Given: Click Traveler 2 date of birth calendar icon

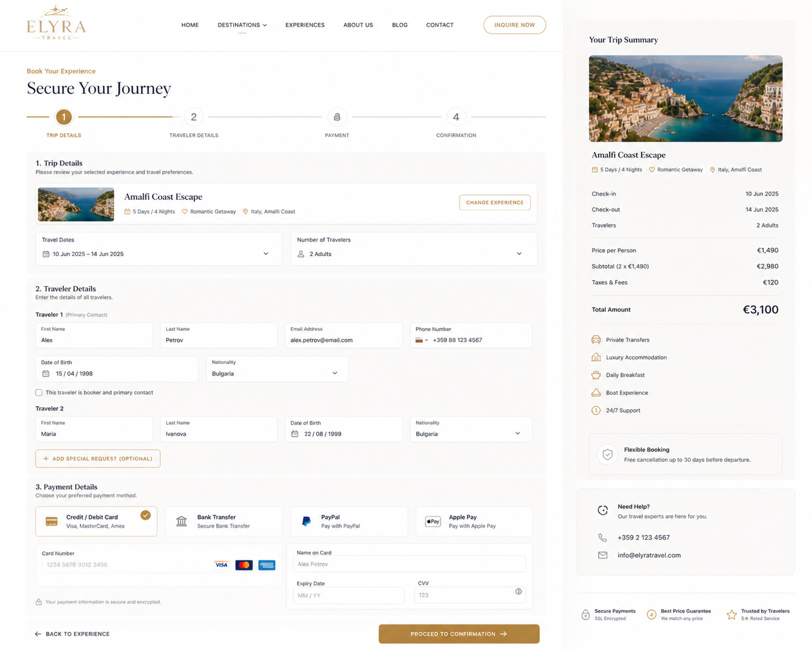Looking at the screenshot, I should click(x=295, y=434).
